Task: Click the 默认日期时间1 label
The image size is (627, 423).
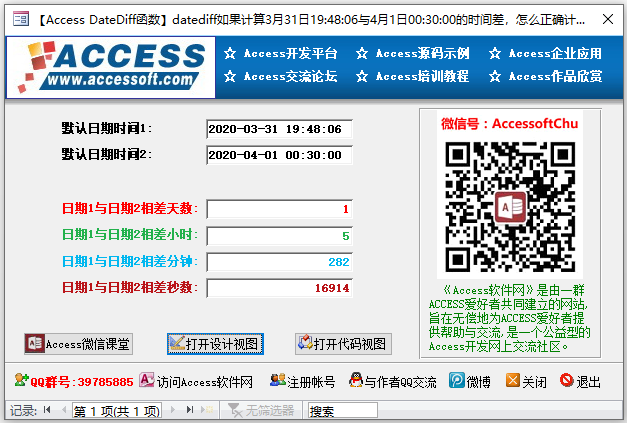Action: 106,129
